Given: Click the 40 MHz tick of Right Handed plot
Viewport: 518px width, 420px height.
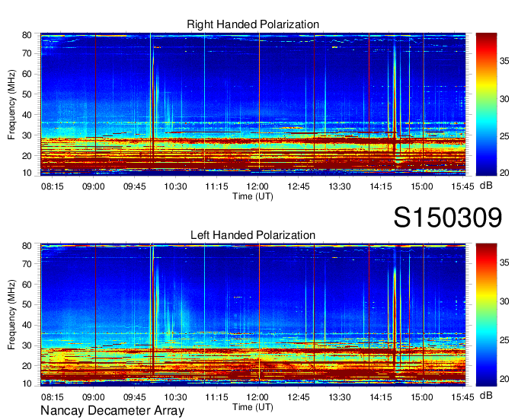Looking at the screenshot, I should 27,115.
